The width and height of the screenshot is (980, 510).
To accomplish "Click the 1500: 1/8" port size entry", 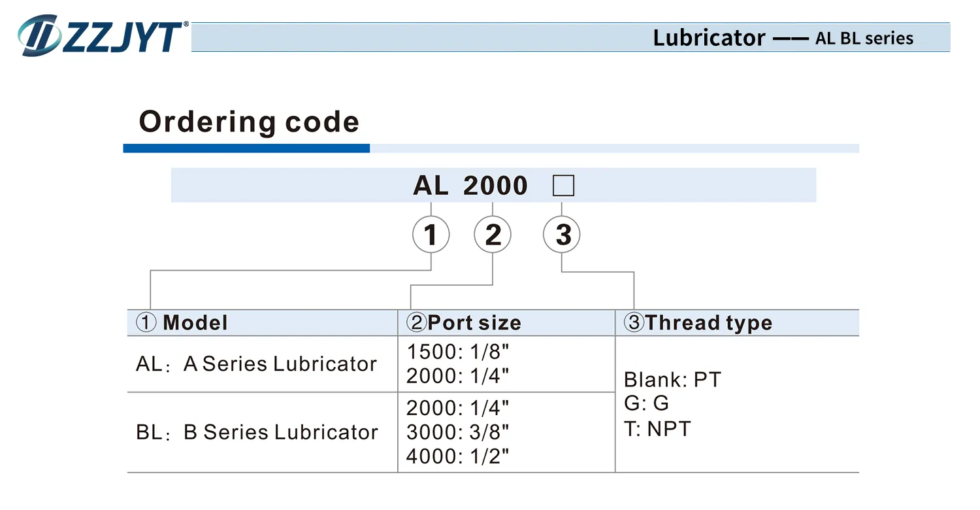I will point(457,352).
